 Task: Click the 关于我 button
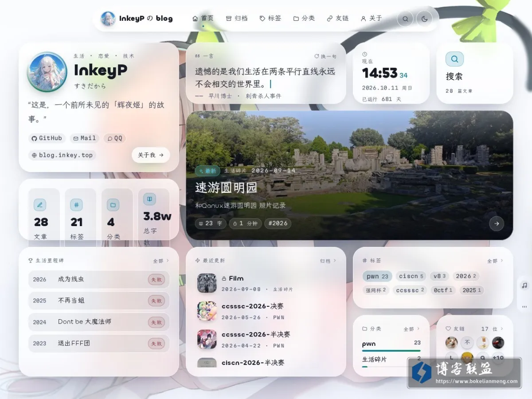coord(151,155)
